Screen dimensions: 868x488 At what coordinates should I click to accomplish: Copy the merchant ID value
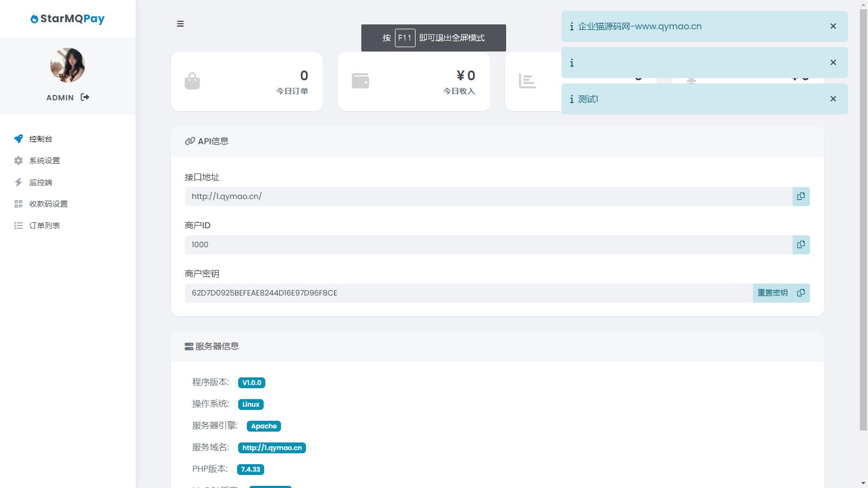coord(801,245)
